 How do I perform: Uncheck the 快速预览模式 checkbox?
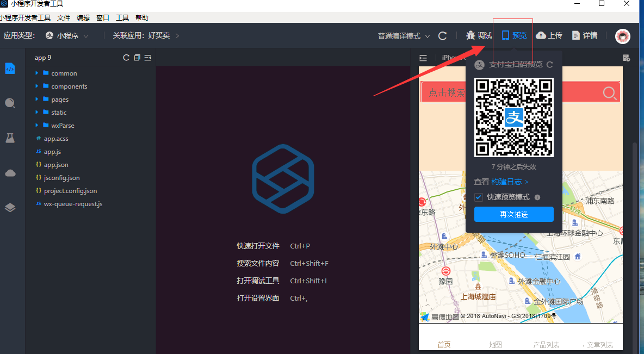479,197
